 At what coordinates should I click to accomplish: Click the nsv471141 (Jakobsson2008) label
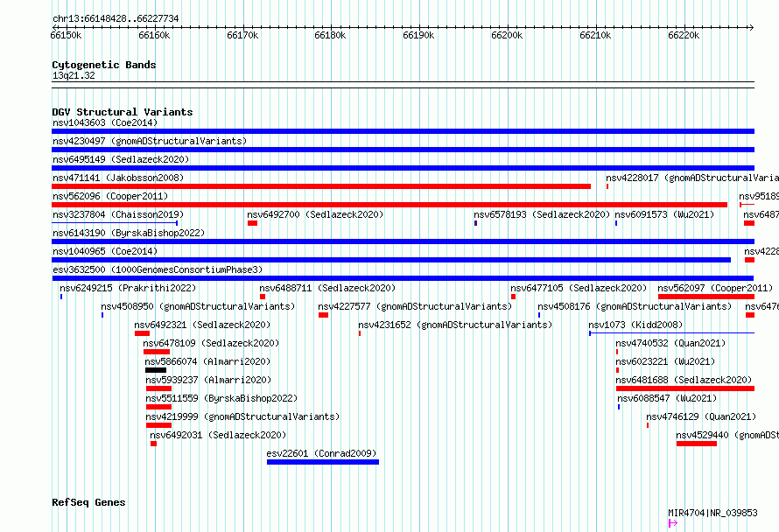click(118, 178)
